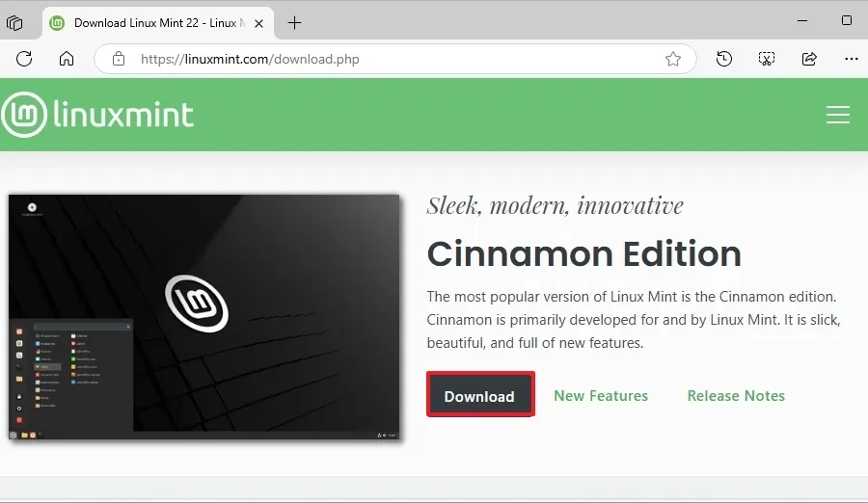Click the browser refresh icon

[x=24, y=59]
